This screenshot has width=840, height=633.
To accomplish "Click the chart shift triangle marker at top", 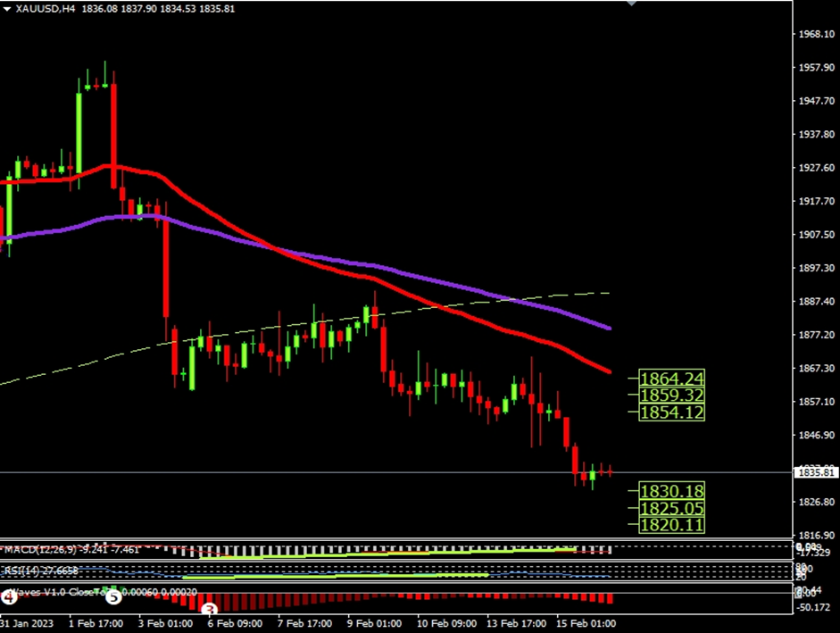I will click(632, 4).
